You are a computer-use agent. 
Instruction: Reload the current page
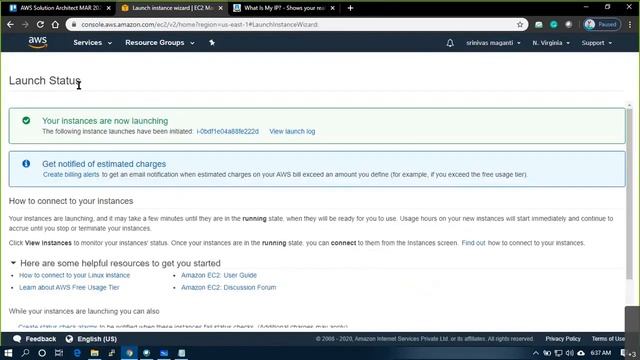pos(40,24)
